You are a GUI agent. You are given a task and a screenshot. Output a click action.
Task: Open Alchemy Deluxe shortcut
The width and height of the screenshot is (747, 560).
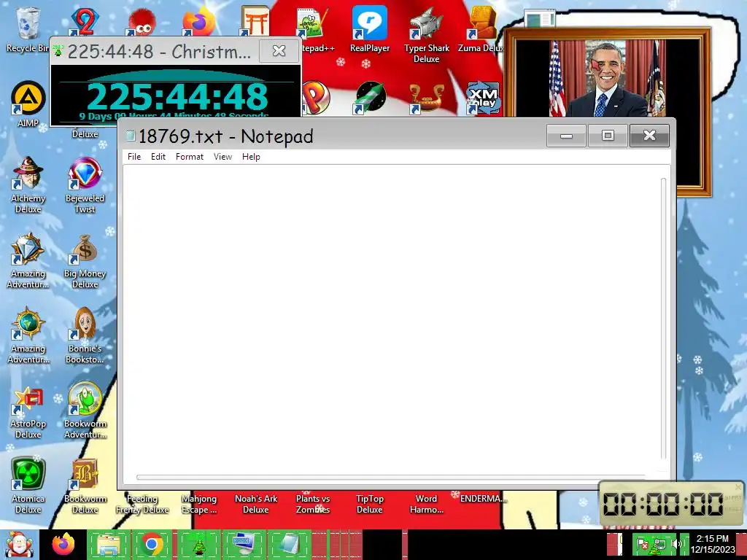click(x=28, y=185)
